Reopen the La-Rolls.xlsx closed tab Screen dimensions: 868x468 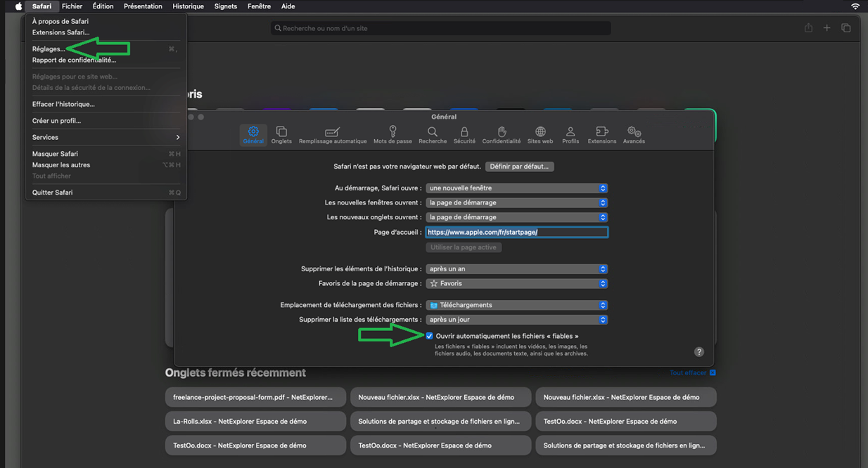pyautogui.click(x=255, y=421)
